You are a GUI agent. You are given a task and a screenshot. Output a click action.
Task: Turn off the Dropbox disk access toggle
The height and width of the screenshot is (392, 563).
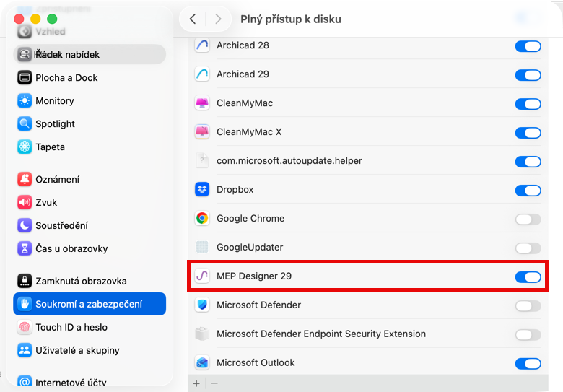point(528,190)
